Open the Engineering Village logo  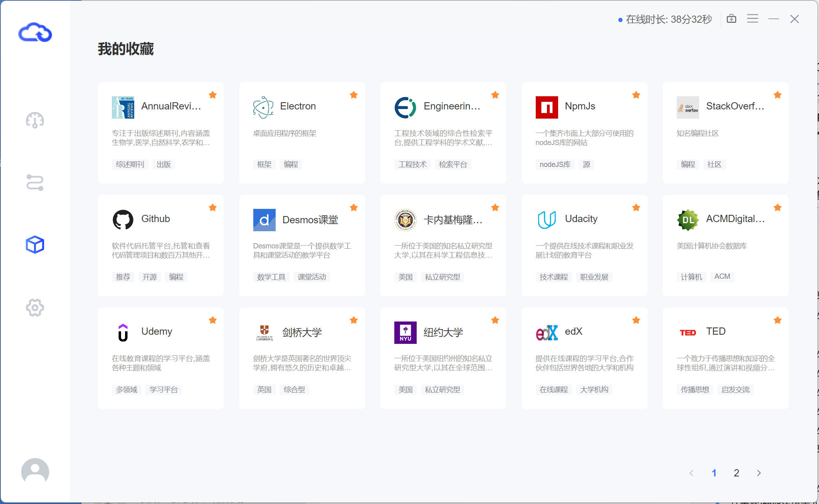(405, 107)
